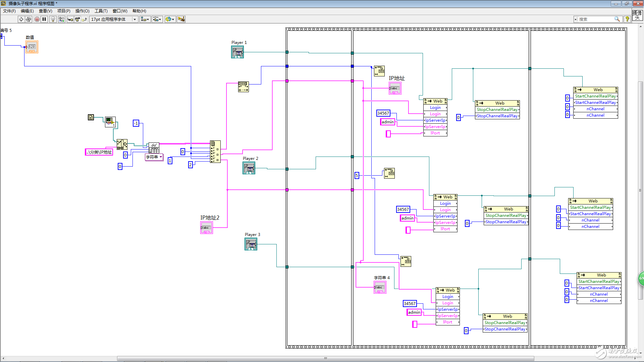Click the numeric constant 5
This screenshot has width=644, height=362.
[357, 175]
